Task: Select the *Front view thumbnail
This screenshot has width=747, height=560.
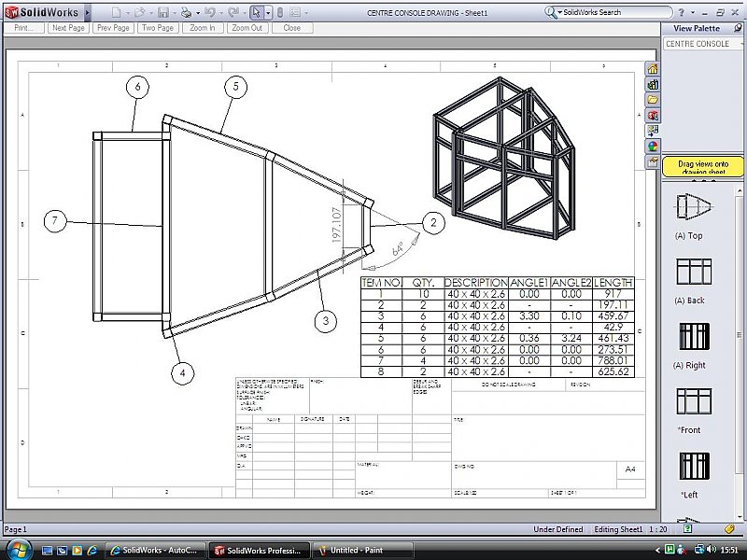Action: pos(694,401)
